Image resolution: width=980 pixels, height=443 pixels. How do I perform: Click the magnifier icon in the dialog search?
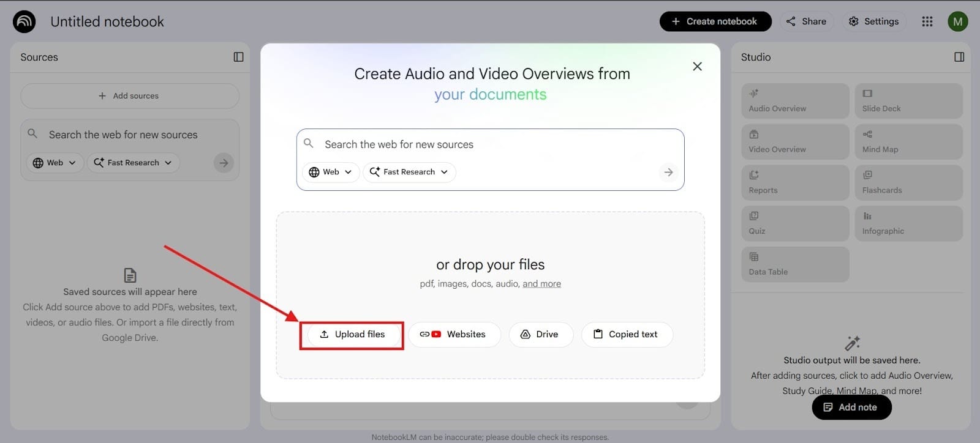pyautogui.click(x=309, y=143)
